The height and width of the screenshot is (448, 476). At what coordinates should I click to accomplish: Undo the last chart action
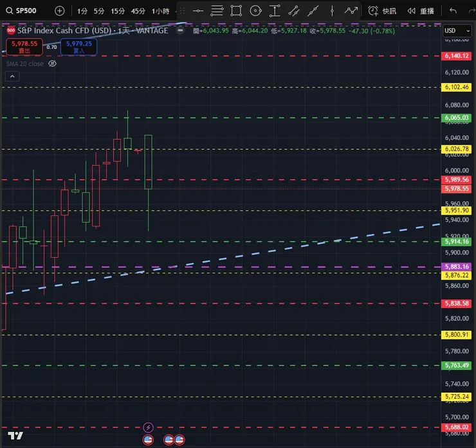tap(453, 11)
